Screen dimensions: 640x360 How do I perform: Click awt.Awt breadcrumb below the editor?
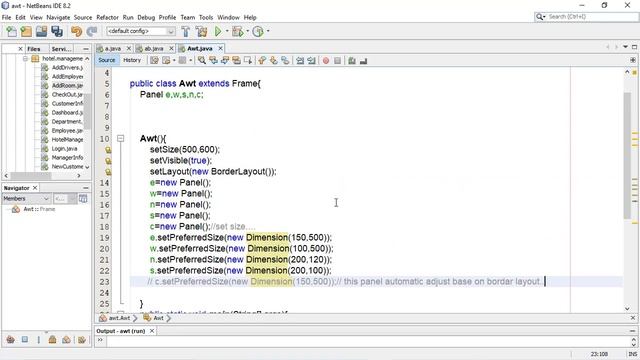119,318
